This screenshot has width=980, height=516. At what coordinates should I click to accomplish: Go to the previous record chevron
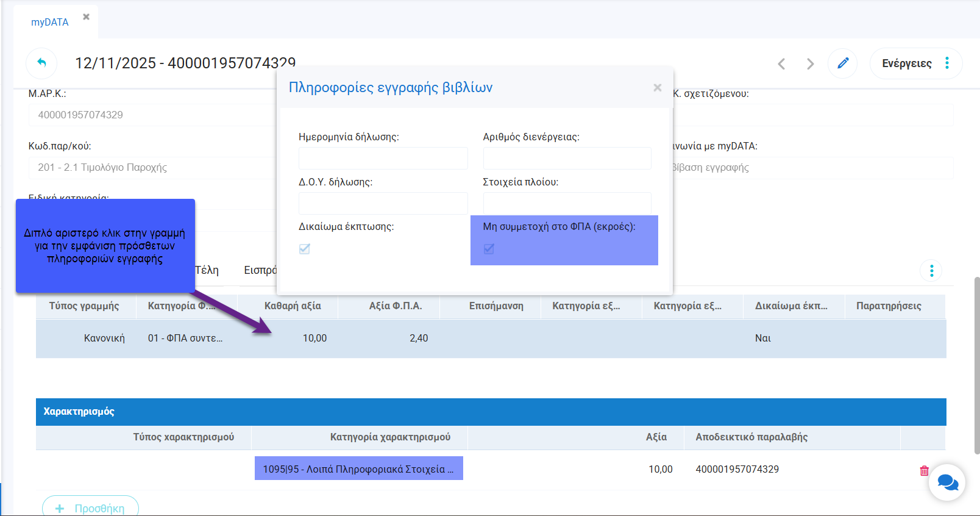tap(781, 63)
